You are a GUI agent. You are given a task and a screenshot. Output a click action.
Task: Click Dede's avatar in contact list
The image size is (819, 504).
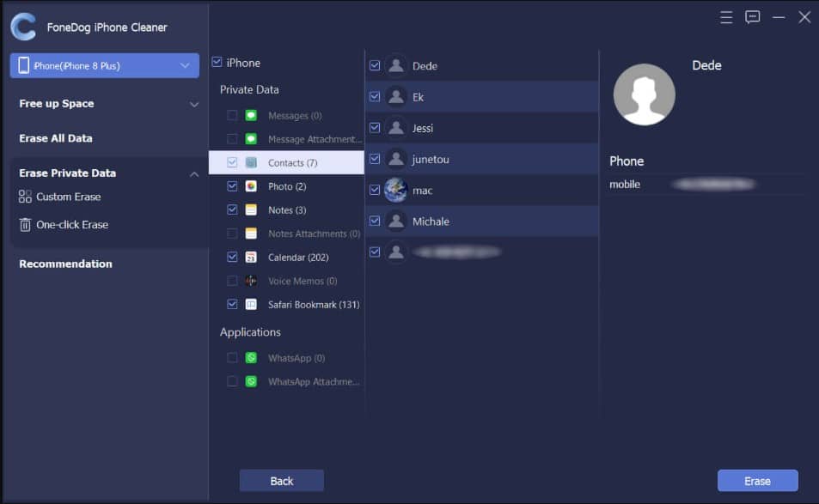point(396,66)
